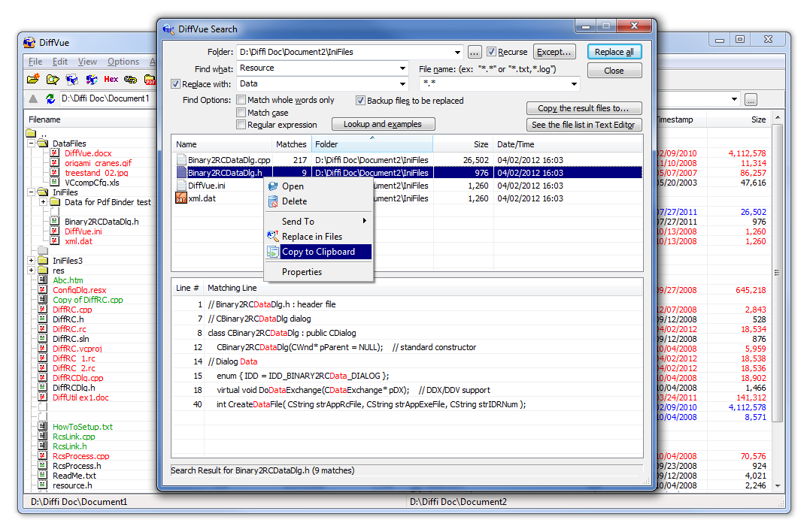Uncheck Backup files to be replaced

point(360,101)
